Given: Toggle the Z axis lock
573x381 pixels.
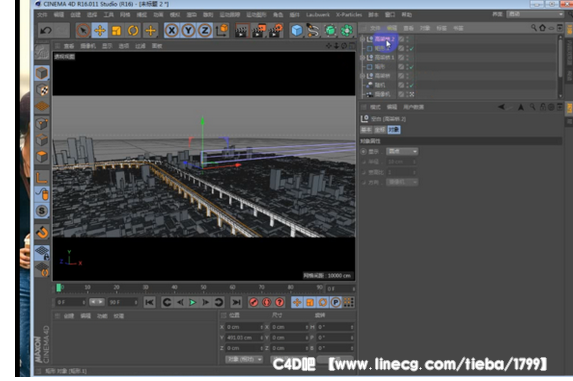Looking at the screenshot, I should [x=205, y=31].
